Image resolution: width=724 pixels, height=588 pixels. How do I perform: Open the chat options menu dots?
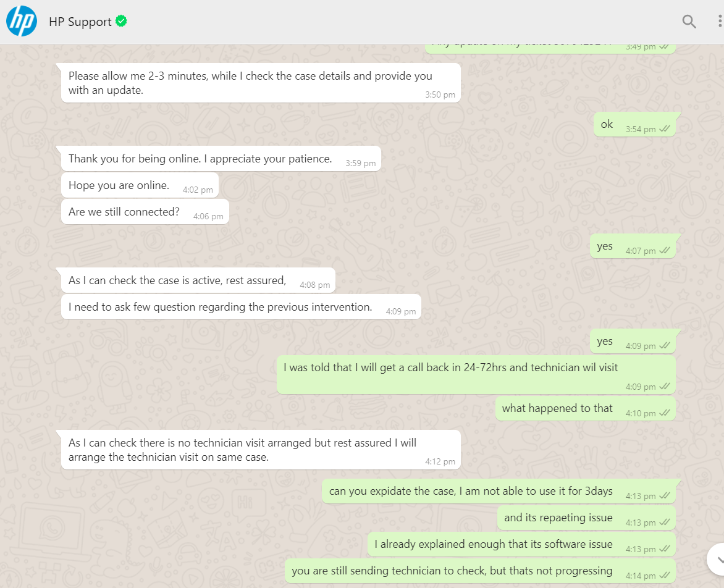click(720, 22)
